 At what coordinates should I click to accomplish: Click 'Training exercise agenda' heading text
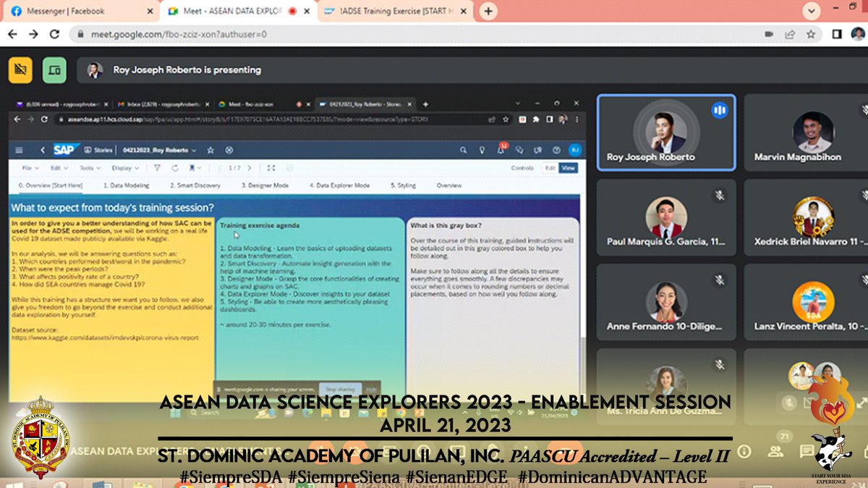coord(260,225)
